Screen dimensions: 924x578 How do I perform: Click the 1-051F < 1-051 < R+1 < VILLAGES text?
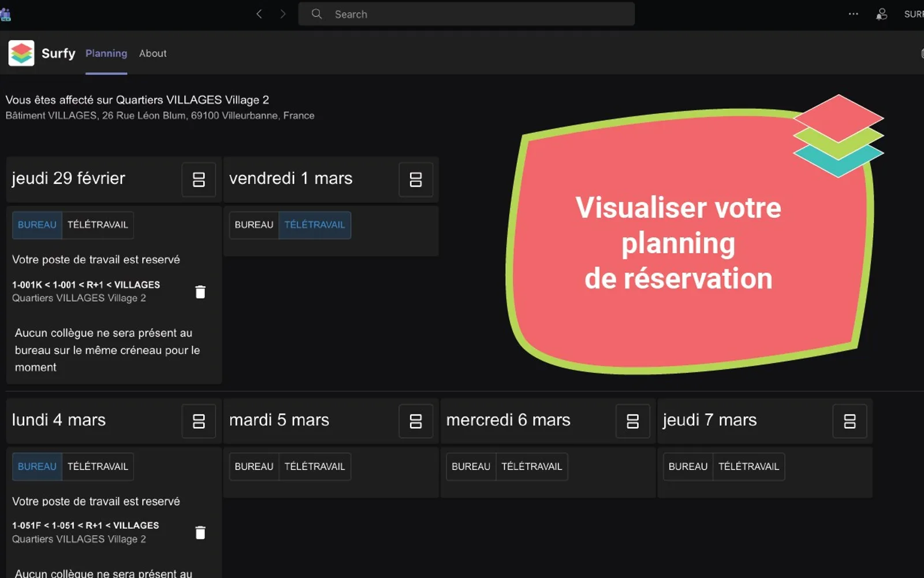pyautogui.click(x=85, y=525)
